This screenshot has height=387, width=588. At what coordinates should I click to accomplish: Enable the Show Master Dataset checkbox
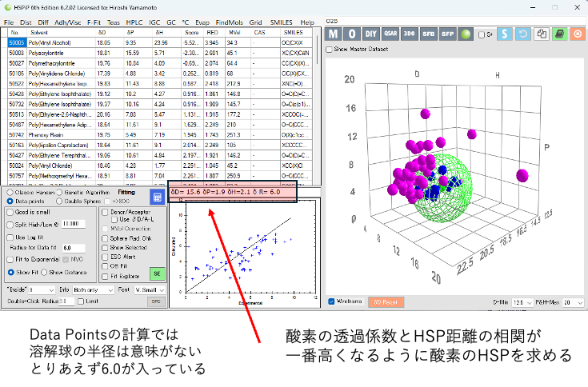click(330, 50)
